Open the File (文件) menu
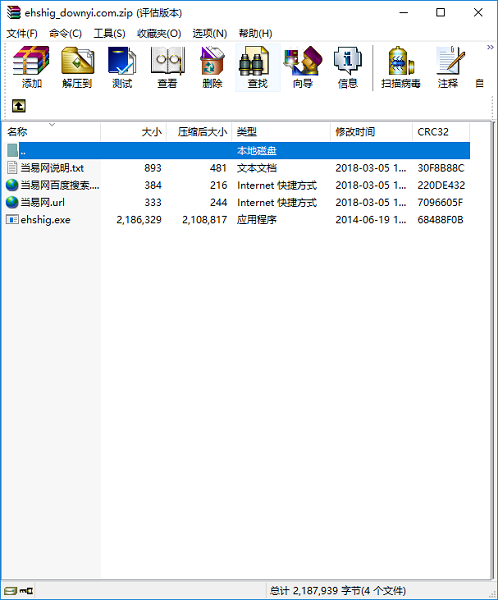This screenshot has width=498, height=600. tap(22, 34)
